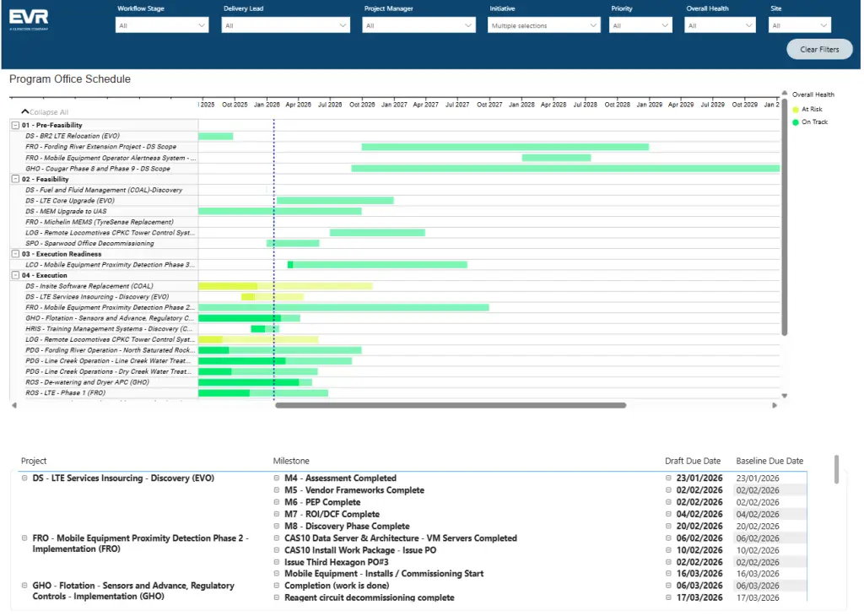Open the Workflow Stage filter dropdown
The image size is (864, 616).
coord(162,26)
